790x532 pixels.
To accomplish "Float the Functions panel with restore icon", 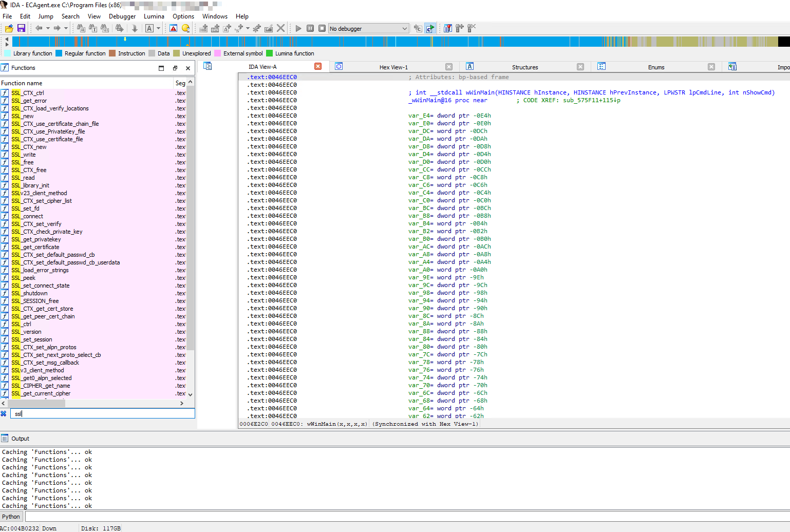I will [175, 68].
